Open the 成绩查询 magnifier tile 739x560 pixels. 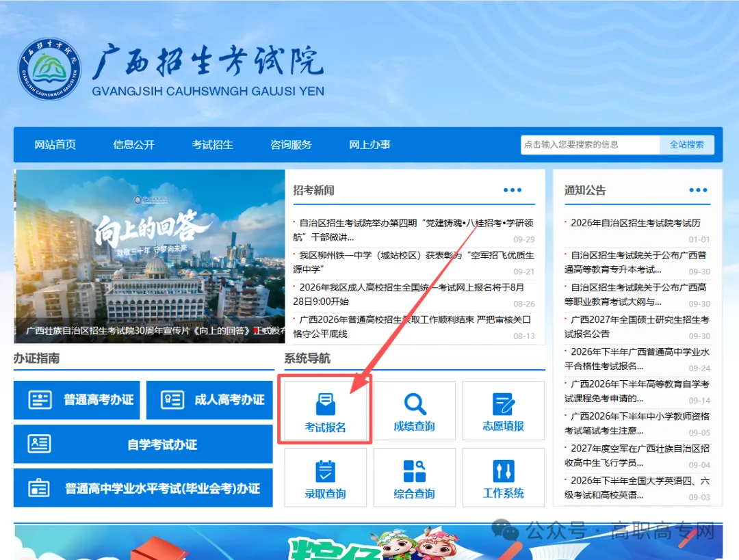pos(414,410)
